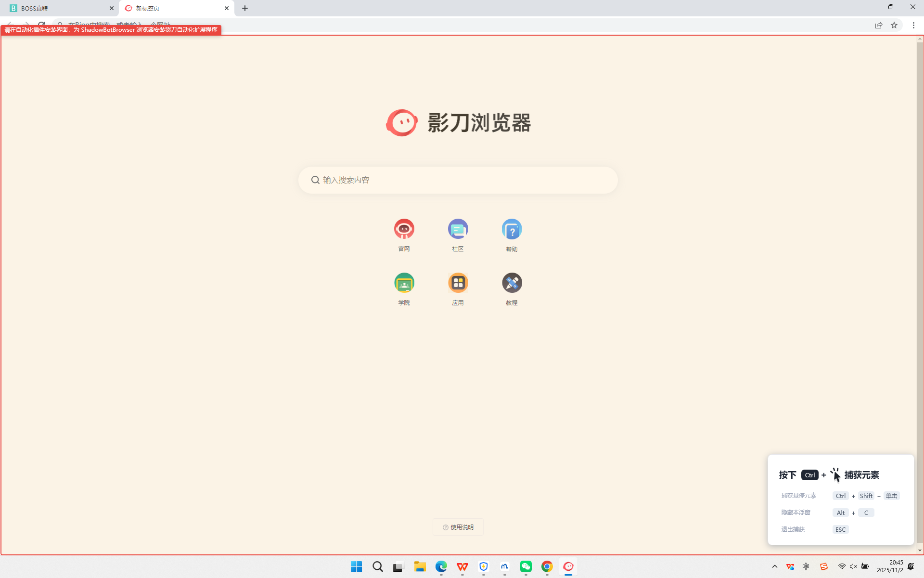Click the Alt key badge in capture panel
This screenshot has height=578, width=924.
841,512
